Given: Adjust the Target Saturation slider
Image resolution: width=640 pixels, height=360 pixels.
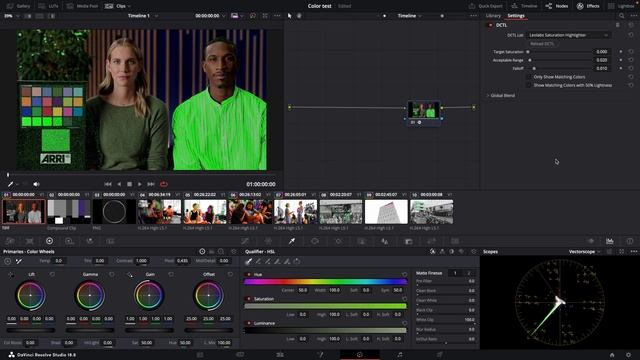Looking at the screenshot, I should click(x=559, y=52).
